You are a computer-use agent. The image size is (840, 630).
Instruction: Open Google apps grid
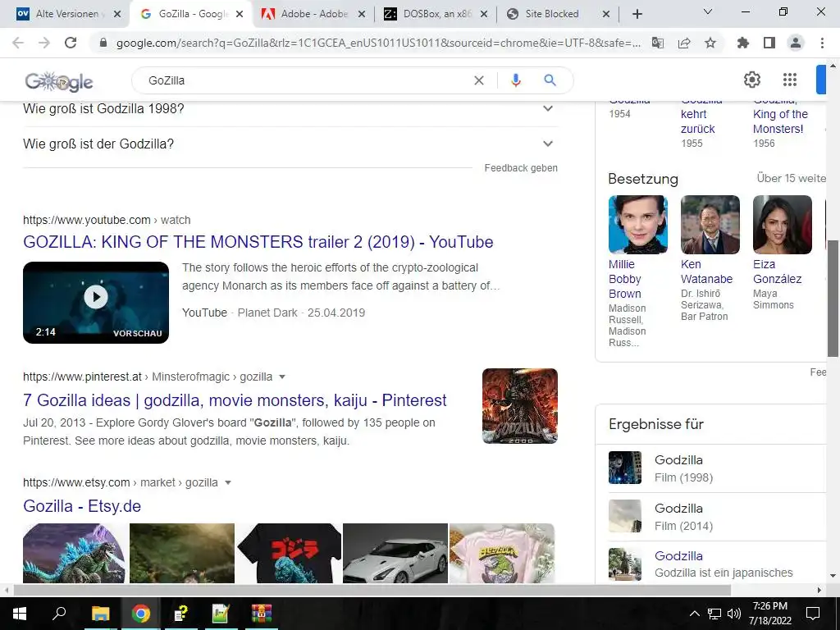790,80
